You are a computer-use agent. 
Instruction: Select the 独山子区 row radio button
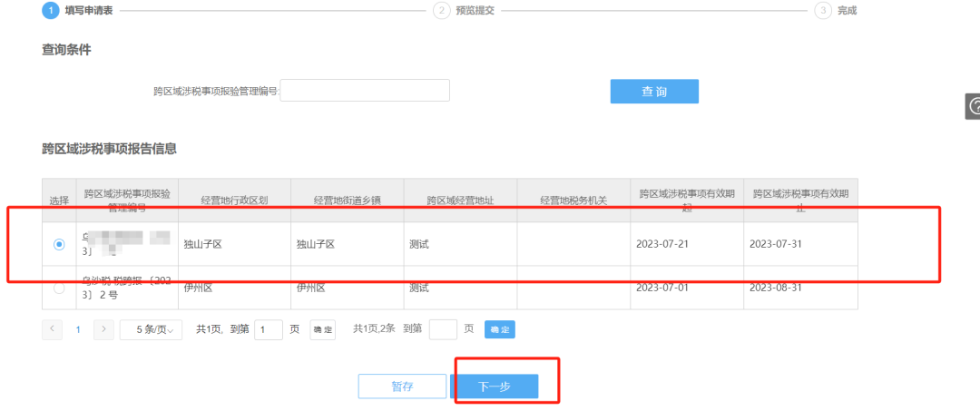(x=59, y=245)
